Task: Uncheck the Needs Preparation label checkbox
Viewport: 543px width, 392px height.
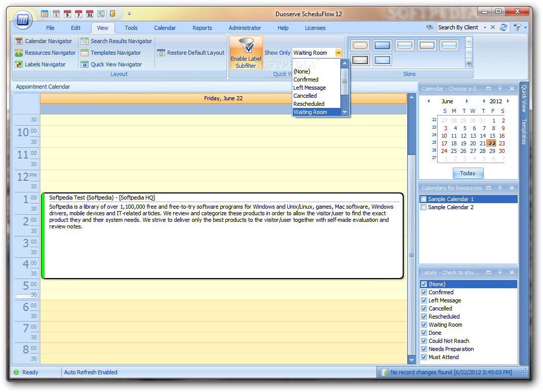Action: [x=424, y=349]
